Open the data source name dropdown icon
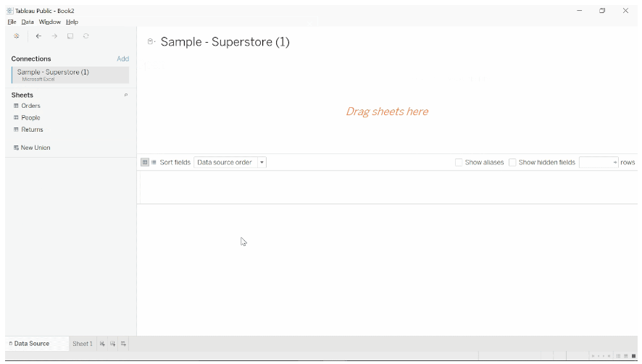Viewport: 642px width, 364px height. 151,42
